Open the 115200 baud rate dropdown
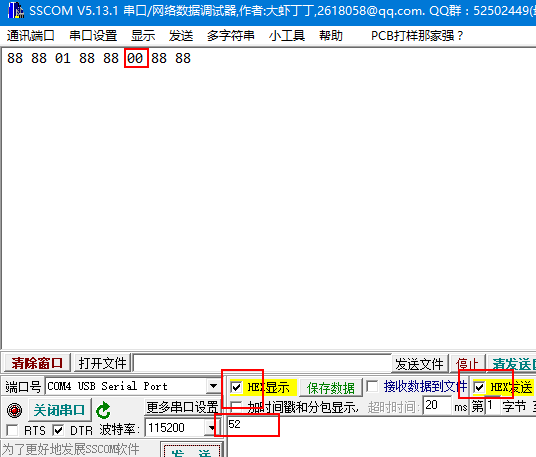 tap(211, 428)
